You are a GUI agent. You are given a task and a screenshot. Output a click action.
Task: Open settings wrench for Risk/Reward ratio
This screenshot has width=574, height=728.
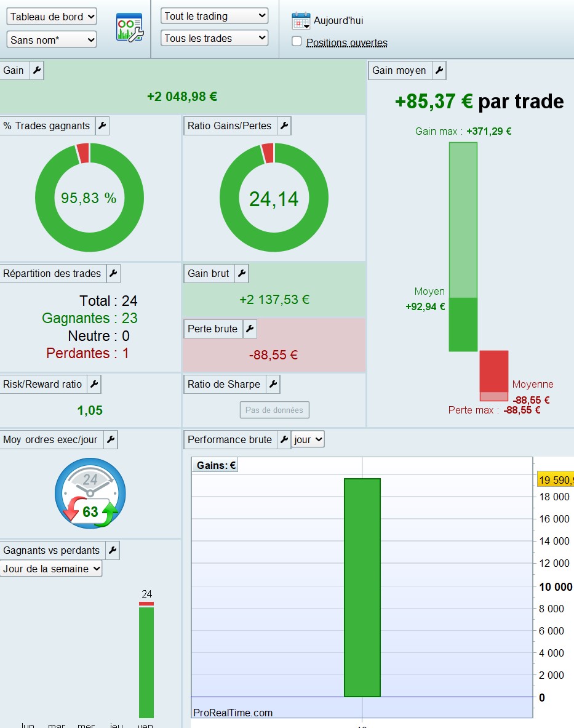[94, 384]
